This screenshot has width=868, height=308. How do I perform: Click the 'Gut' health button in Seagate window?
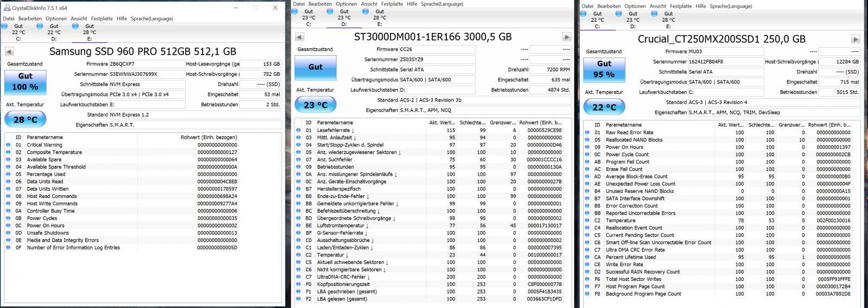click(x=315, y=67)
